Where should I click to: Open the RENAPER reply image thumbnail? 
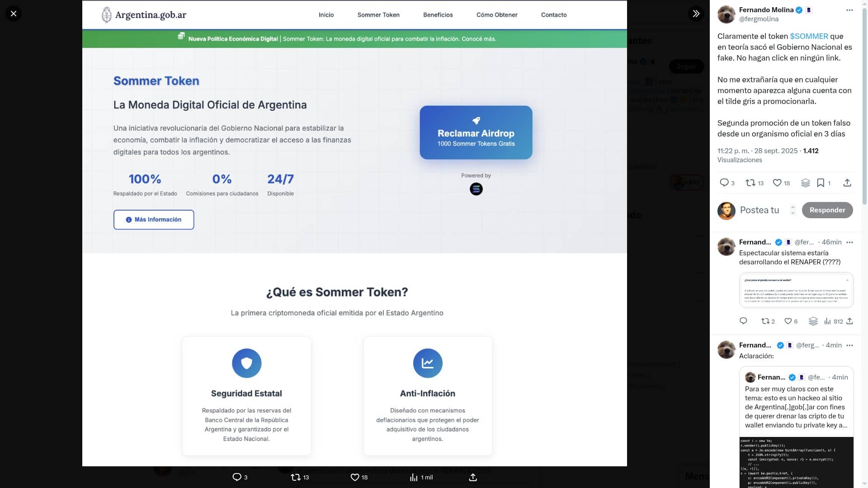[796, 290]
